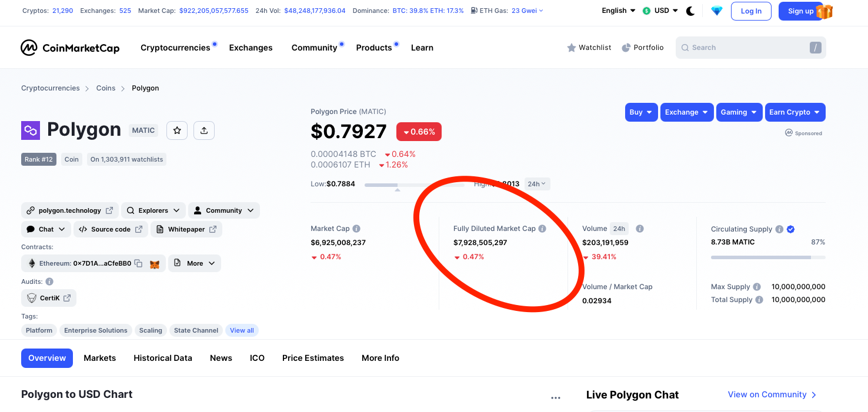Open the English language dropdown

[x=619, y=11]
